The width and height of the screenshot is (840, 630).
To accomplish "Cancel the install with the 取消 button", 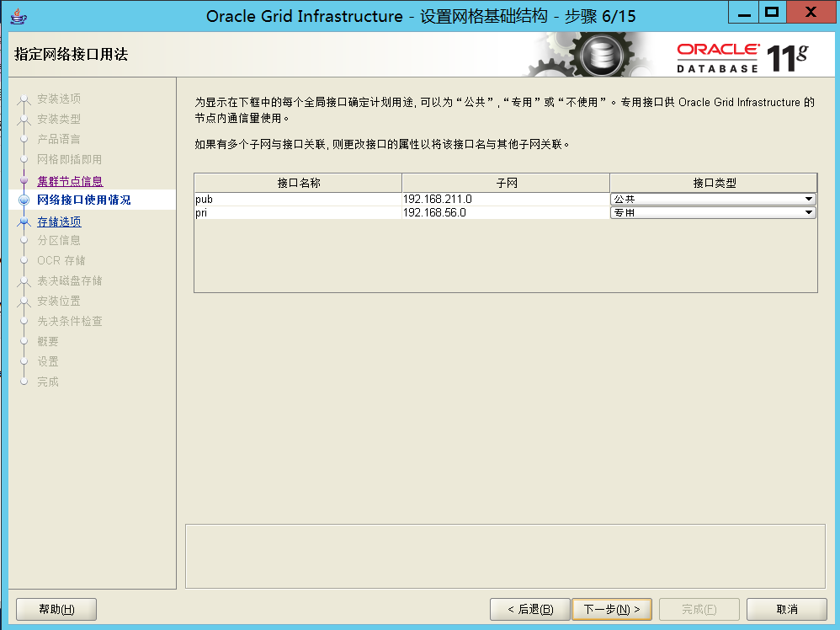I will coord(786,609).
